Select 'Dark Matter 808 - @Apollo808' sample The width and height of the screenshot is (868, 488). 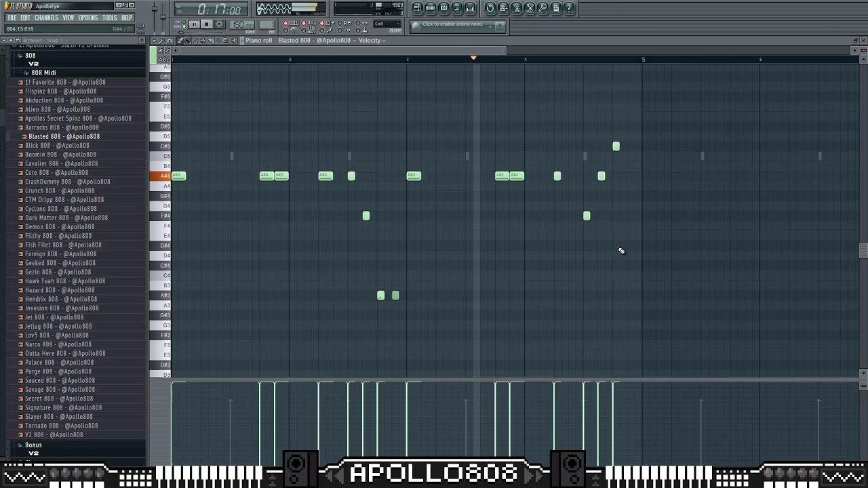[66, 218]
